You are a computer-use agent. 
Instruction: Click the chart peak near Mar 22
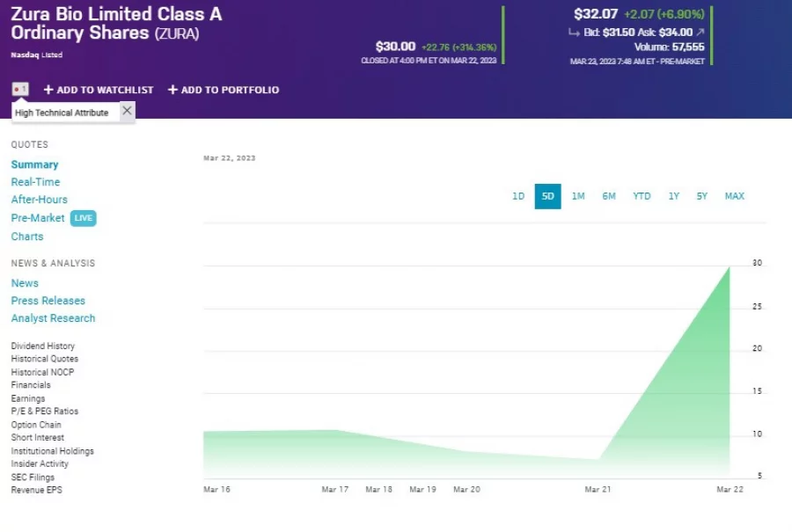click(729, 269)
